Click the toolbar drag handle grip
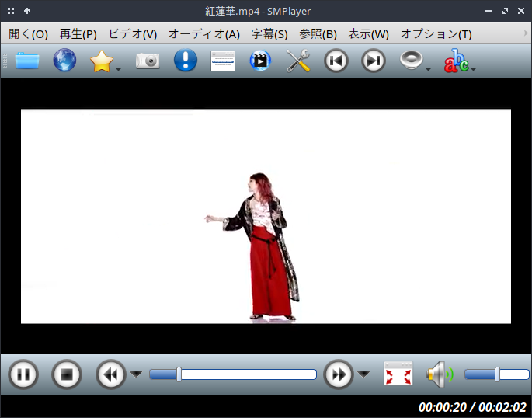The image size is (532, 418). coord(5,61)
